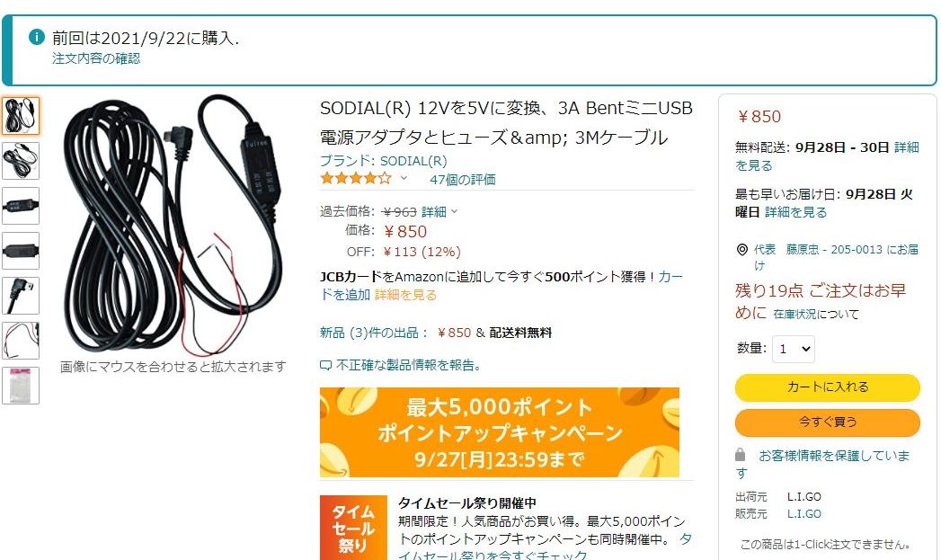Select the first coiled cable thumbnail
This screenshot has height=560, width=941.
pyautogui.click(x=21, y=115)
